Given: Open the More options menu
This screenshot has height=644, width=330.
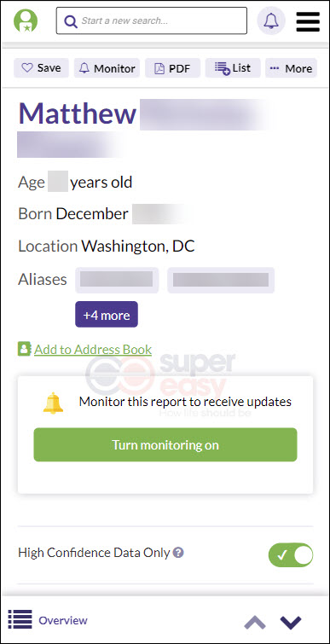Looking at the screenshot, I should pyautogui.click(x=291, y=68).
